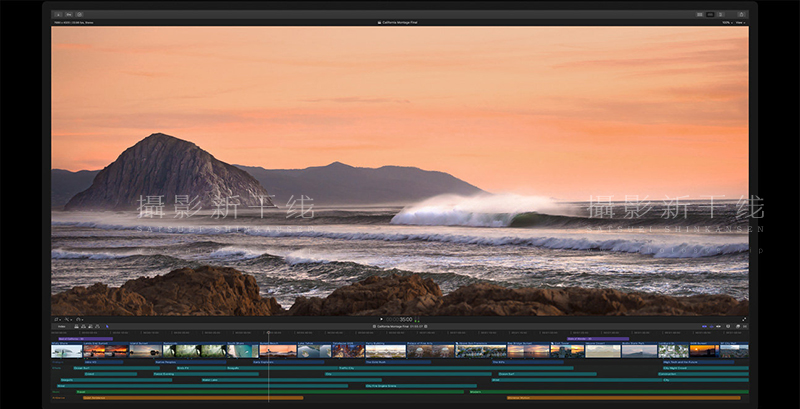Select the orange Ocean Ambience clip
Viewport: 800px width, 409px height.
coord(193,398)
